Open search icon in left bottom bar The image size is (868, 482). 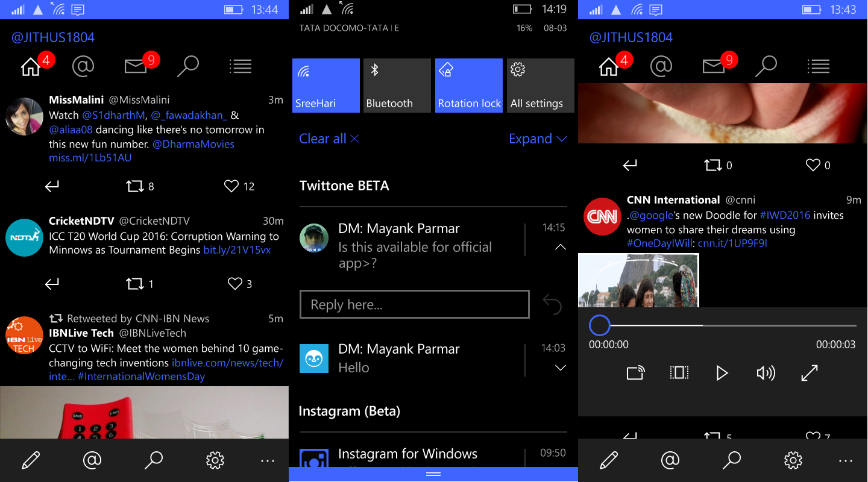pos(154,461)
